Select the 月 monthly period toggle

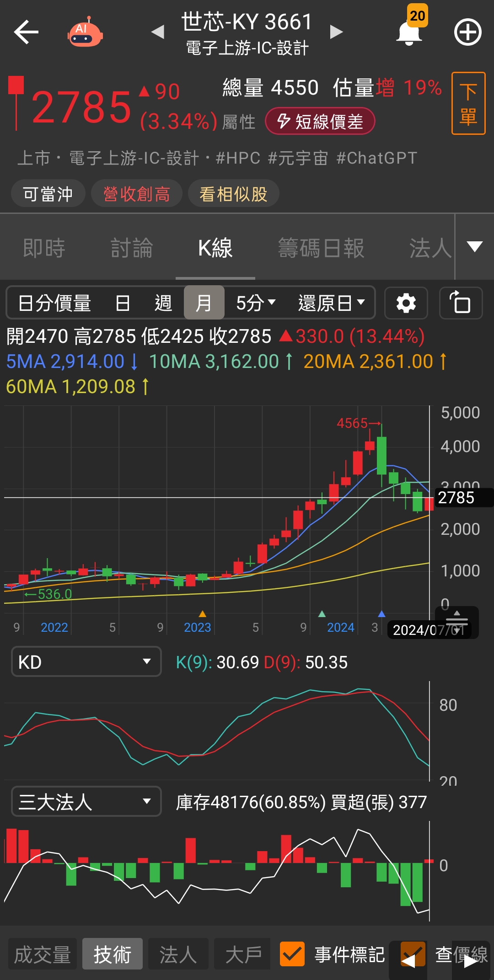click(204, 303)
